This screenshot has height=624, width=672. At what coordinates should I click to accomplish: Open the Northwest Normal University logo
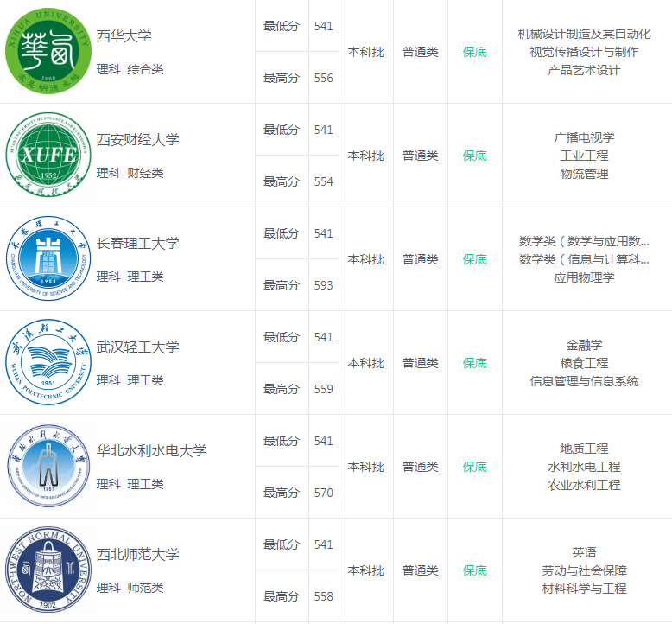(48, 570)
